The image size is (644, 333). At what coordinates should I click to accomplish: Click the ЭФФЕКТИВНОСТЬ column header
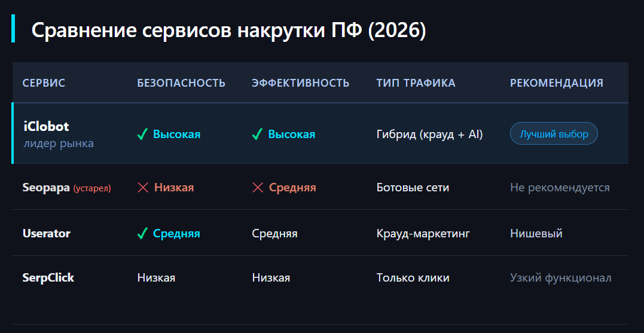(300, 83)
